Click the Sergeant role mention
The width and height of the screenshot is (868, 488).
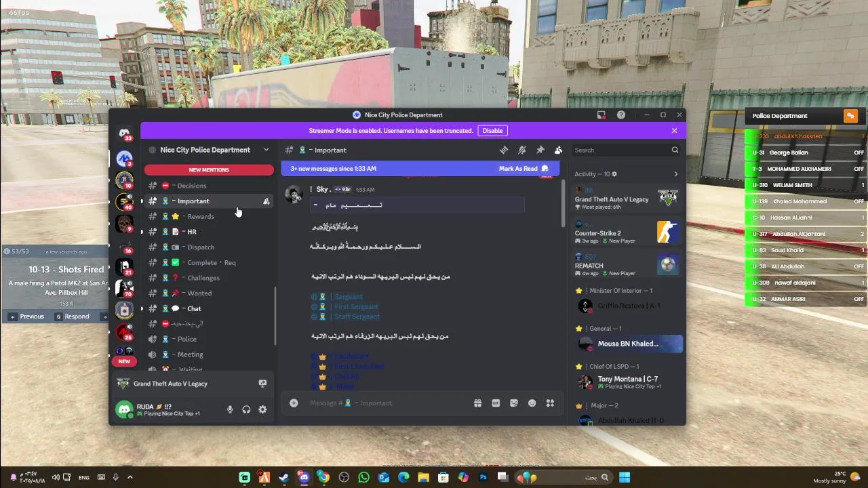pos(337,297)
